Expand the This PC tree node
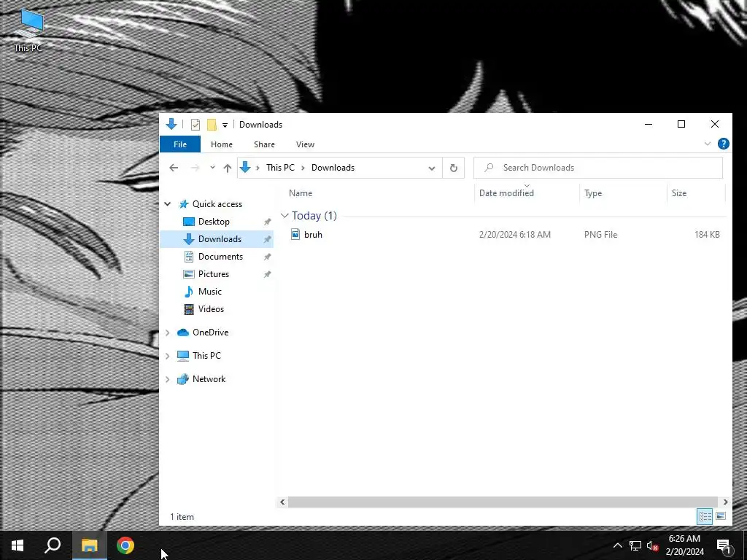747x560 pixels. [x=168, y=356]
